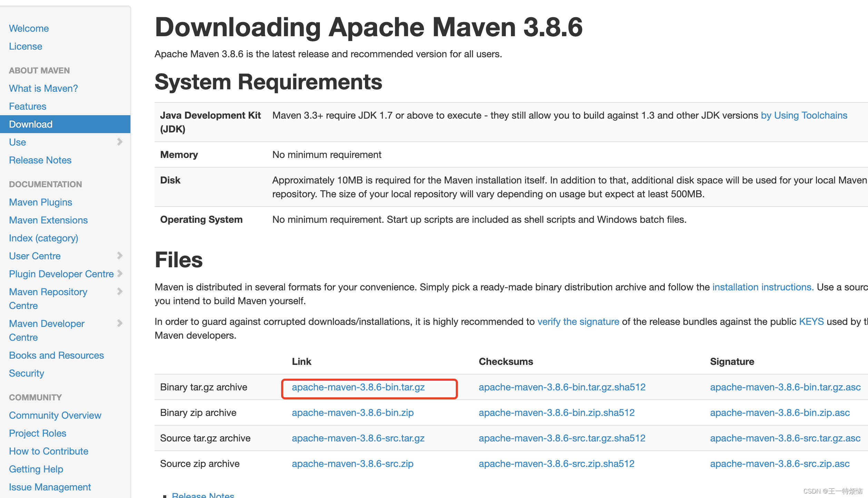Click the 'Binary tar.gz archive' row label
The image size is (868, 498).
tap(204, 387)
